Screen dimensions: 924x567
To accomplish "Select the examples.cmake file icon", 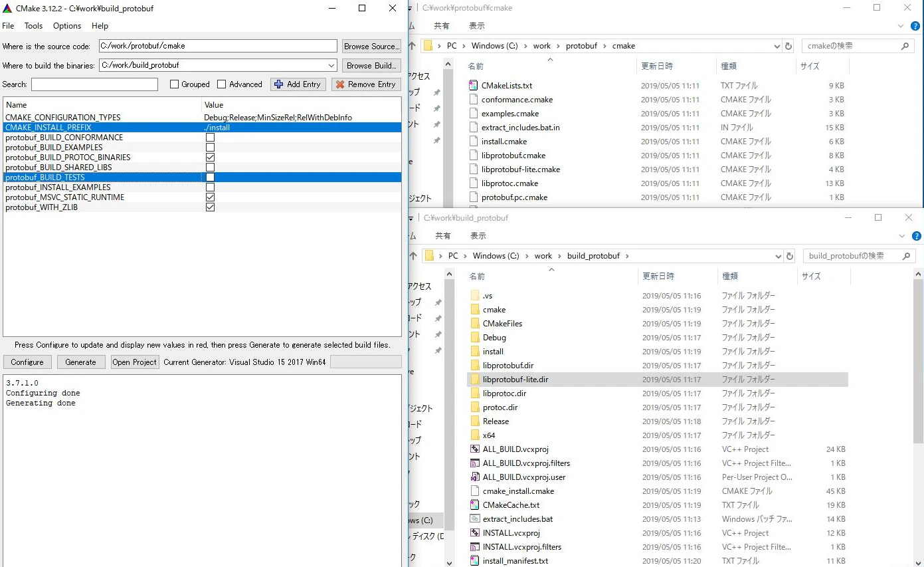I will 473,113.
